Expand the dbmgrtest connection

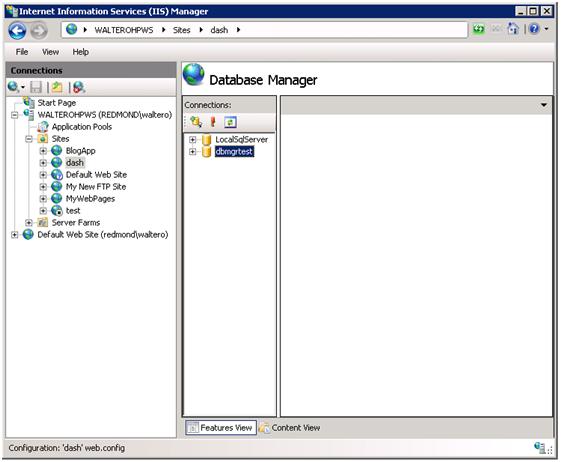click(192, 152)
